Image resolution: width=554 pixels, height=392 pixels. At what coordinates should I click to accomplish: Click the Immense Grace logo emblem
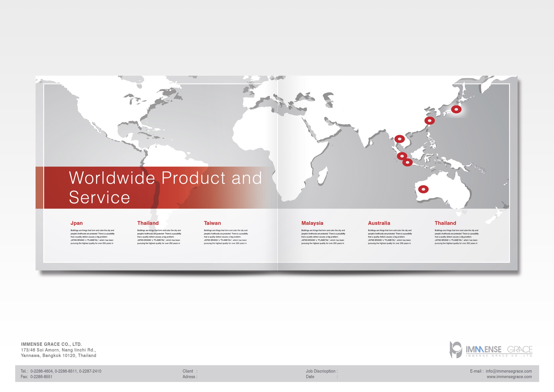pyautogui.click(x=455, y=349)
